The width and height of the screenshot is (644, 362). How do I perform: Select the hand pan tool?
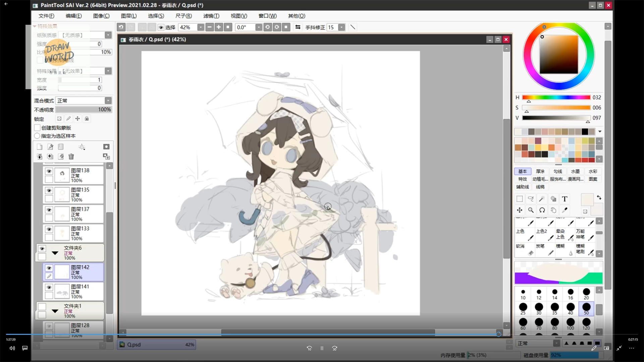[553, 210]
